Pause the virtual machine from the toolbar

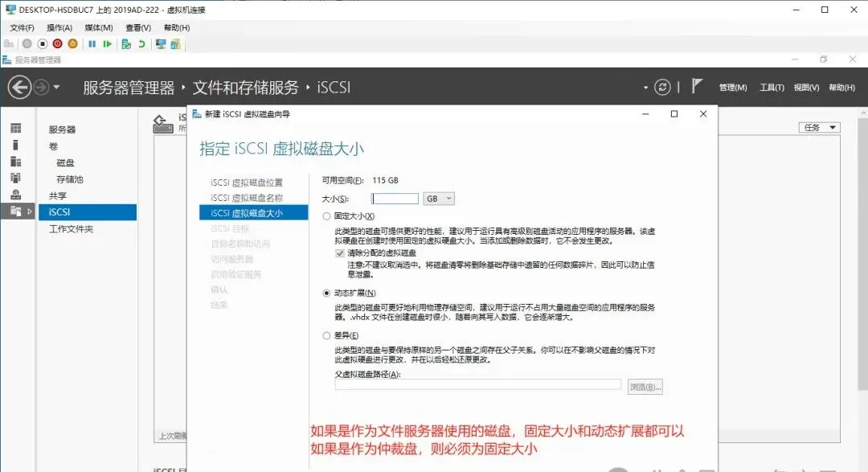pos(92,43)
